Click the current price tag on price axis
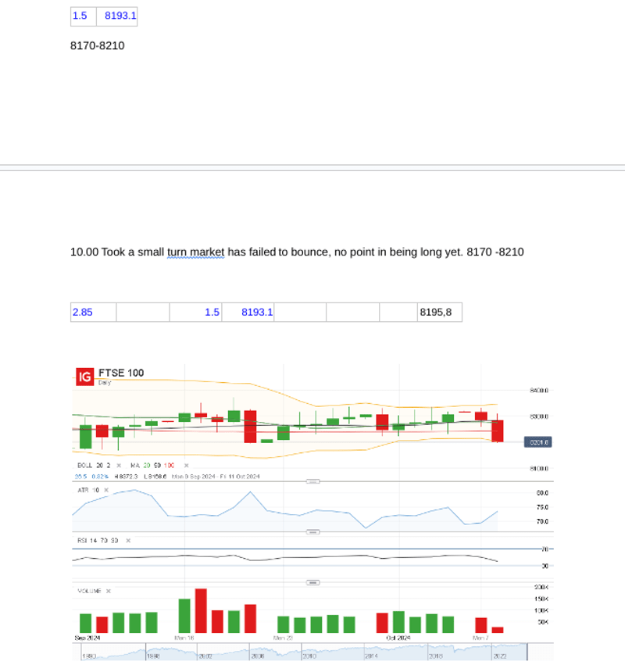The width and height of the screenshot is (625, 672). pos(539,442)
